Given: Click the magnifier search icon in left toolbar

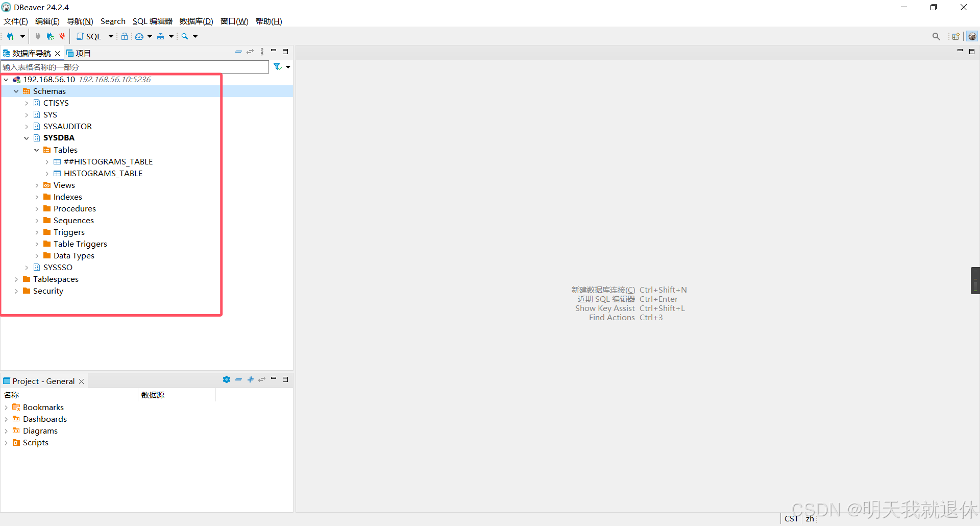Looking at the screenshot, I should pyautogui.click(x=185, y=36).
